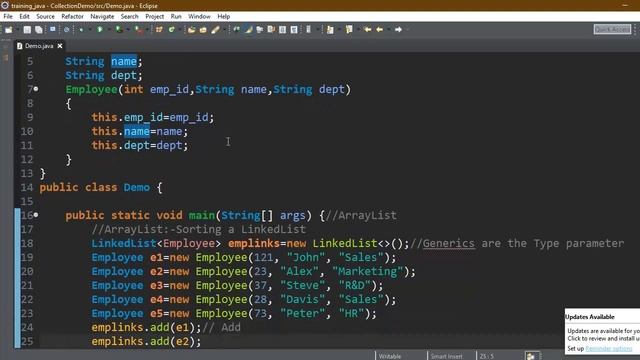Toggle Show Whitespace Characters icon

[294, 29]
